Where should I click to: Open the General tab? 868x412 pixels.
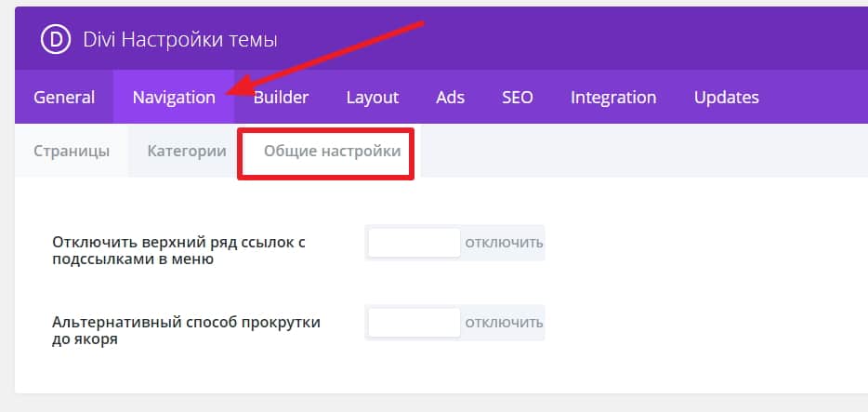[64, 97]
